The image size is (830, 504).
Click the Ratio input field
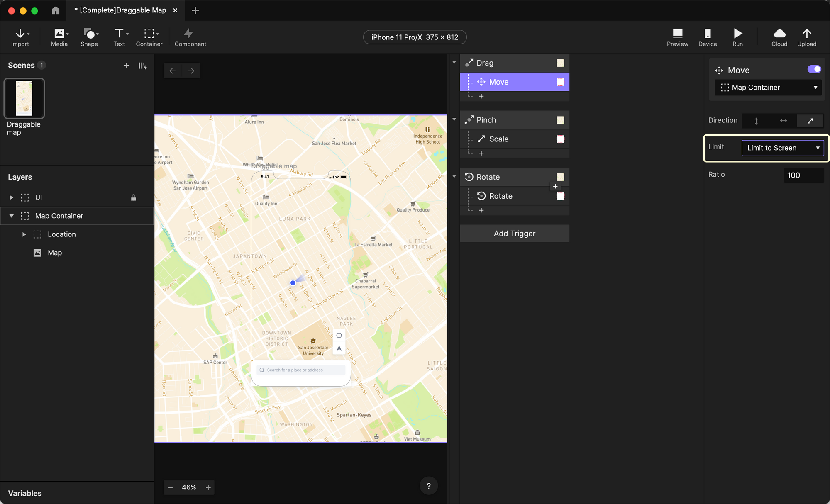pos(803,175)
